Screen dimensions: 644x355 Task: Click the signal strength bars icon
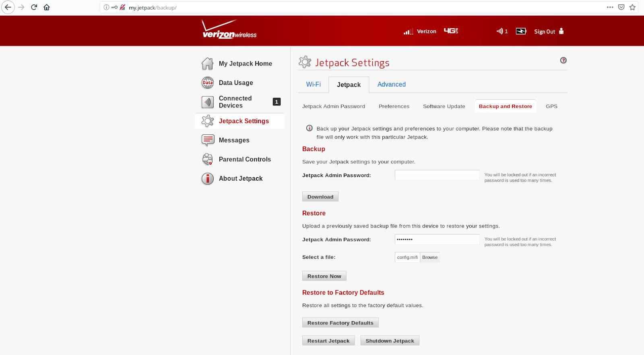click(408, 31)
